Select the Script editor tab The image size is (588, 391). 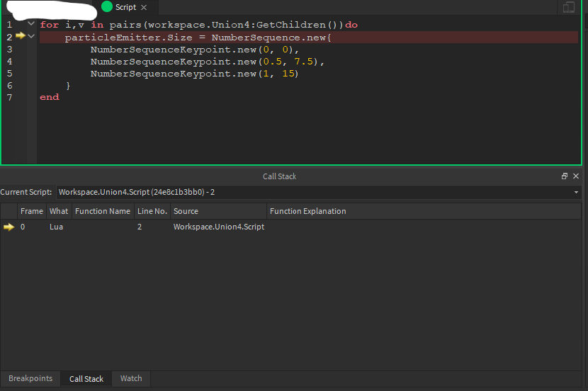[x=125, y=8]
